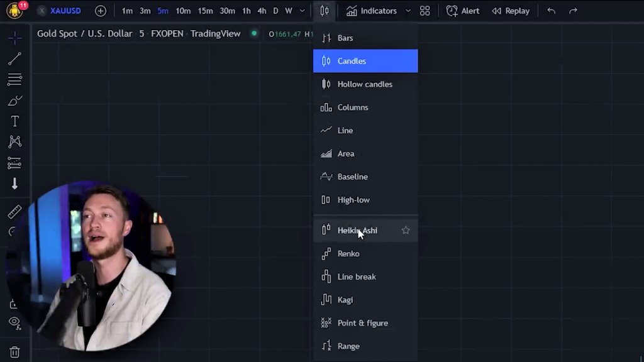
Task: Start bar Replay mode
Action: tap(510, 11)
